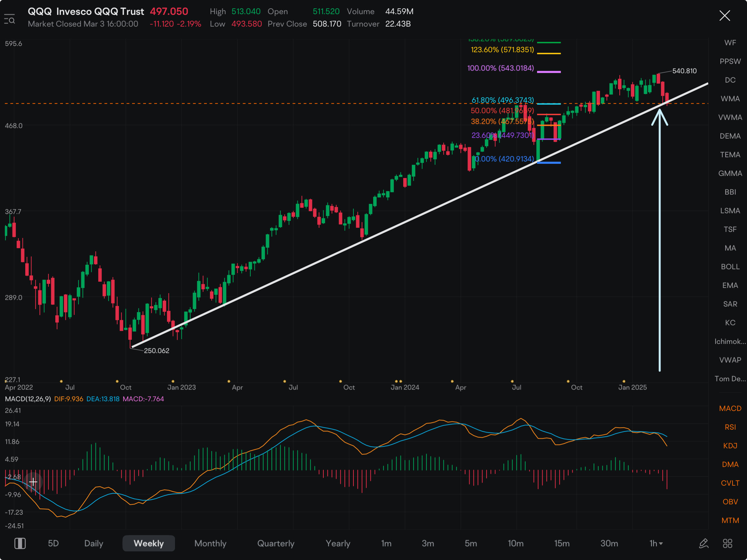Screen dimensions: 747x560
Task: Click the 123.60% Fibonacci level label
Action: point(502,50)
